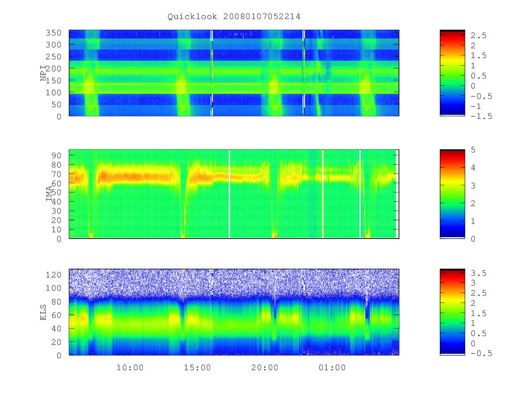
Task: Click inside the ELS spectrogram panel
Action: click(234, 312)
